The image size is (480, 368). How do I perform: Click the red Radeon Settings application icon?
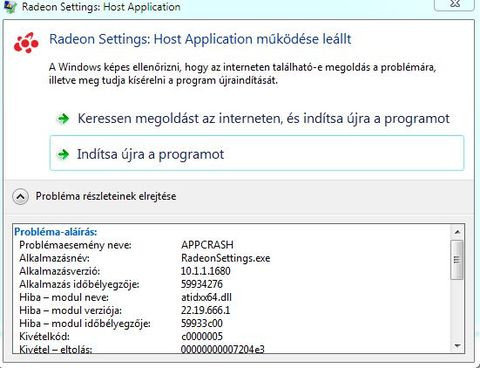pos(26,43)
